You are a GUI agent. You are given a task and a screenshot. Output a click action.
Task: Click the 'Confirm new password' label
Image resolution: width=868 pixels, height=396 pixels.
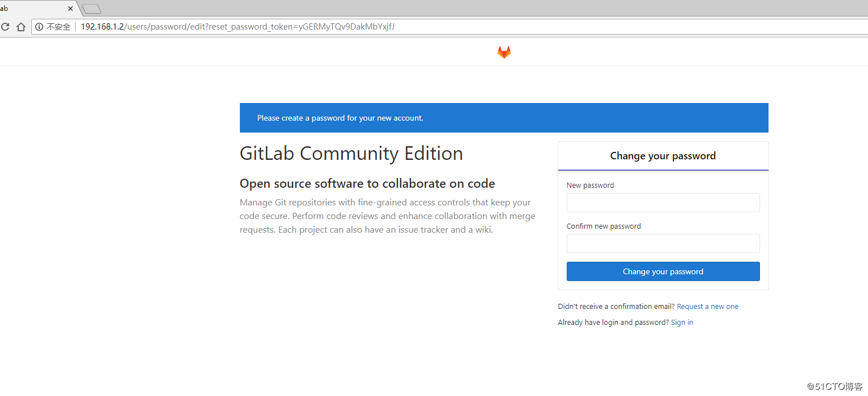tap(604, 226)
